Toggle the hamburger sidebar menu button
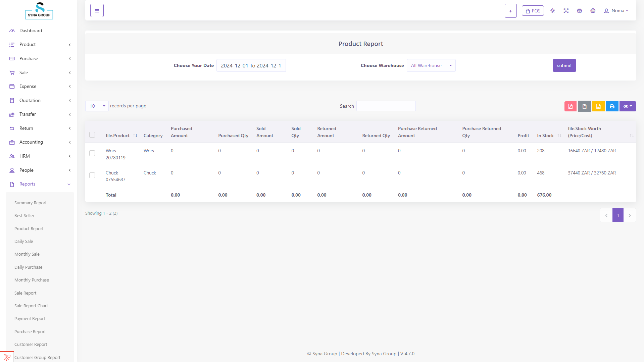Viewport: 644px width, 362px height. 97,11
